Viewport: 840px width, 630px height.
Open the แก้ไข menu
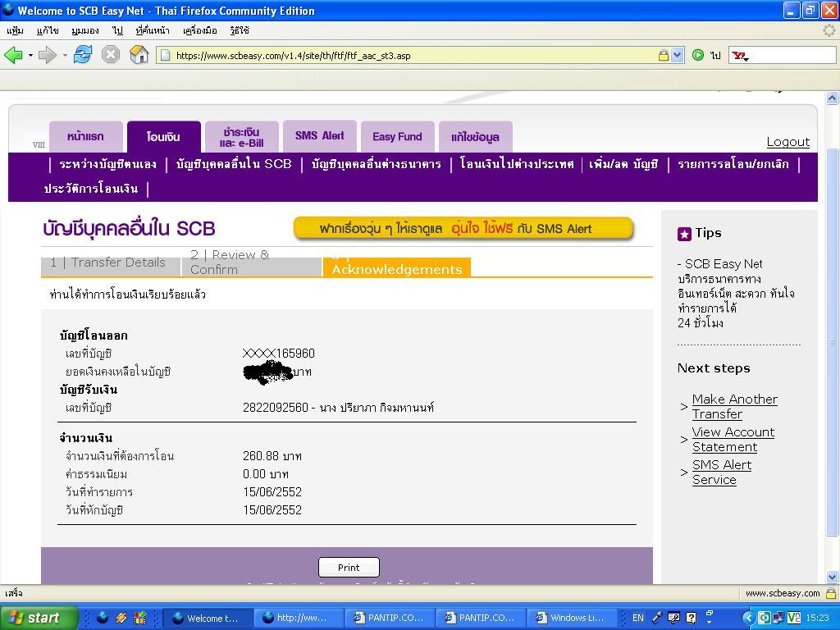click(48, 30)
